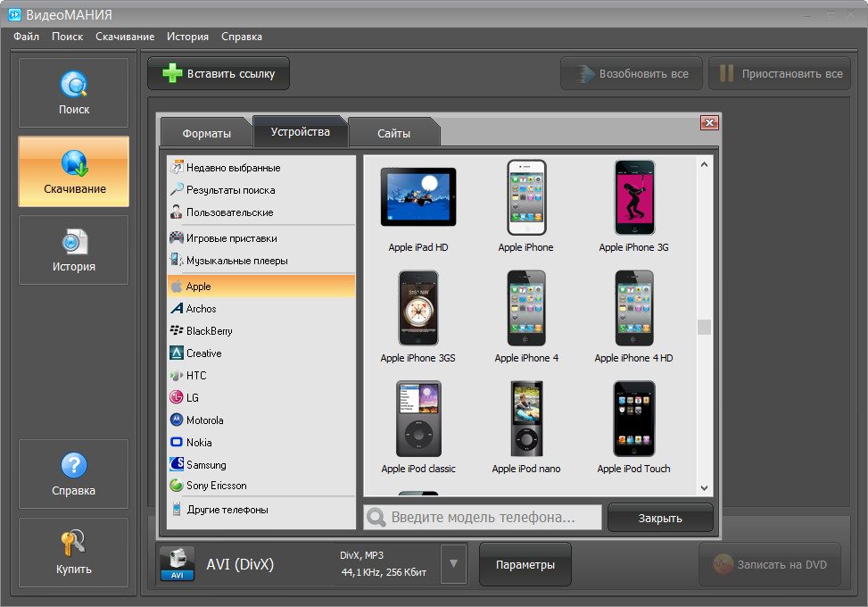
Task: Click the AVI format icon
Action: (x=178, y=564)
